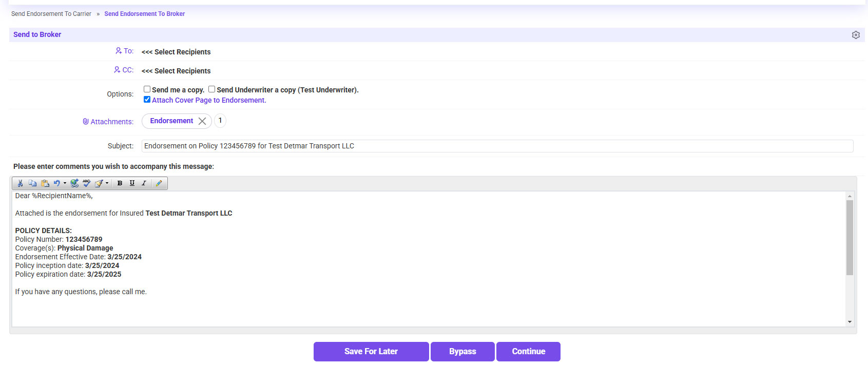The width and height of the screenshot is (868, 365).
Task: Run the ABC spell check icon
Action: [x=86, y=183]
